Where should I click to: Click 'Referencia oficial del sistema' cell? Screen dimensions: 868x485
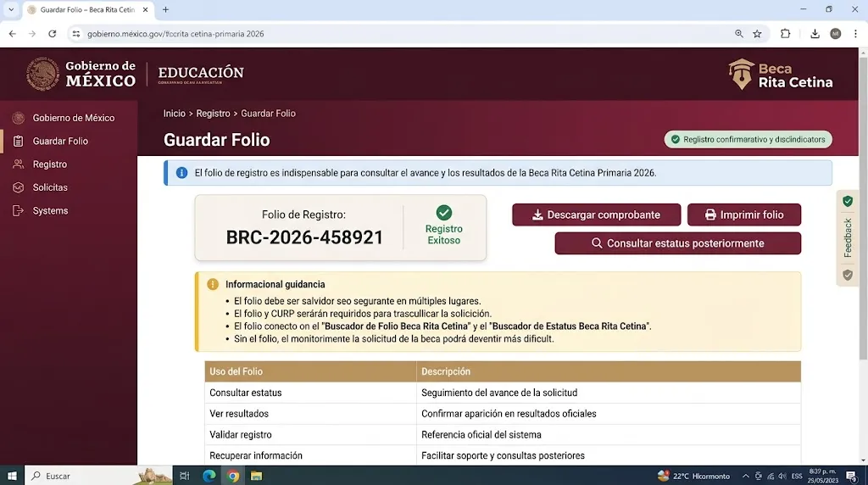(609, 435)
